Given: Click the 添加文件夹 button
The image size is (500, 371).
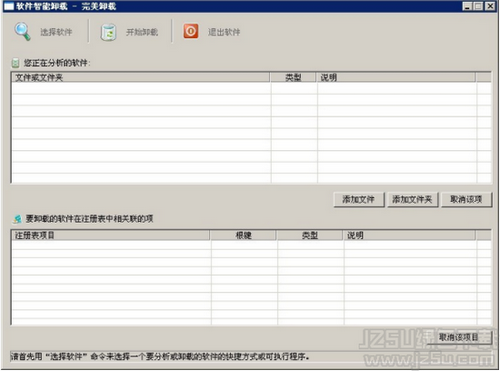Looking at the screenshot, I should click(x=412, y=200).
